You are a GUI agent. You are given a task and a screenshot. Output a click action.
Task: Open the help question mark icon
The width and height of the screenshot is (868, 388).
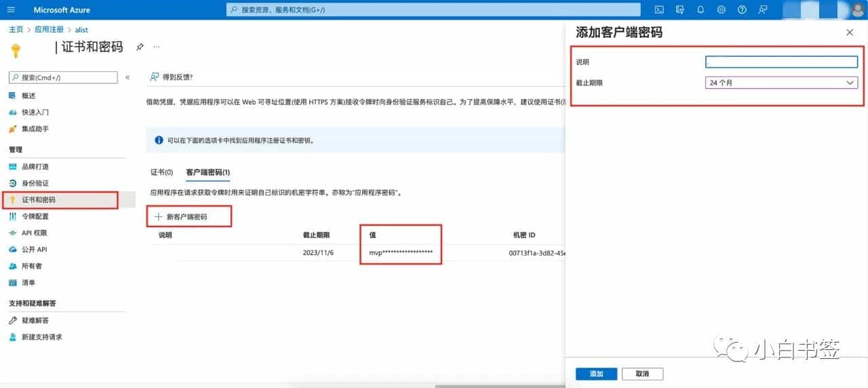coord(742,9)
